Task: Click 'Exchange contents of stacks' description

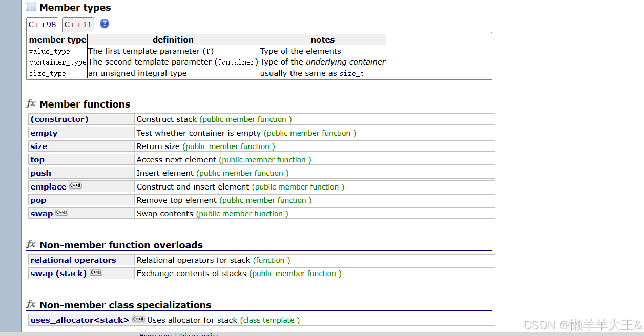Action: point(192,274)
